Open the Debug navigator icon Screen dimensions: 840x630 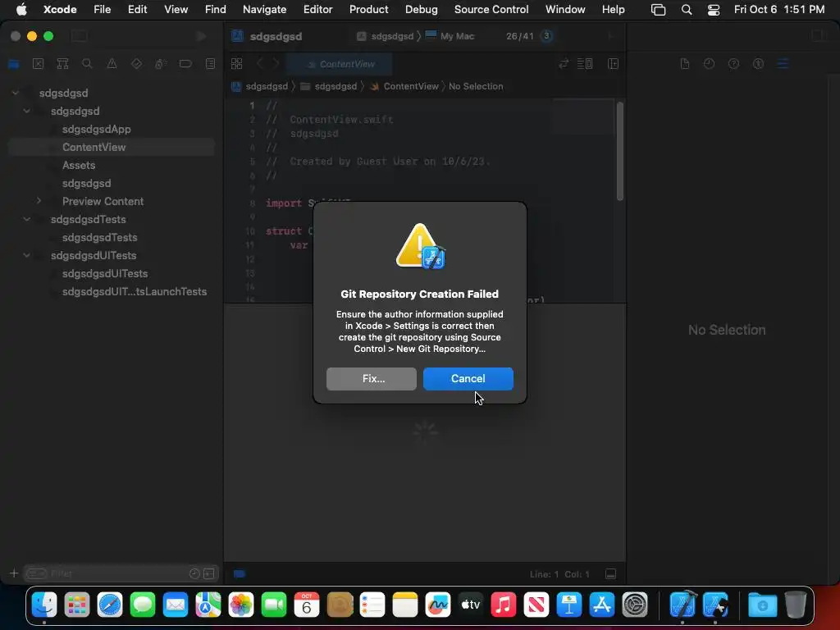(x=161, y=64)
